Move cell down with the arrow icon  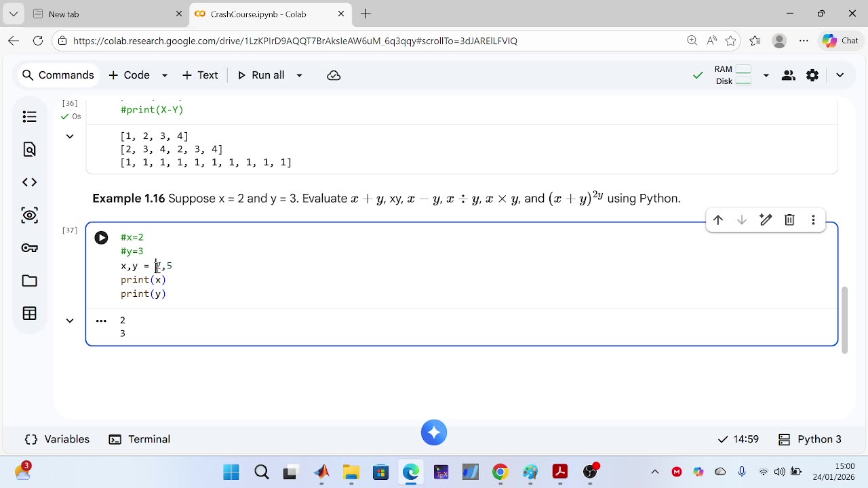[742, 220]
